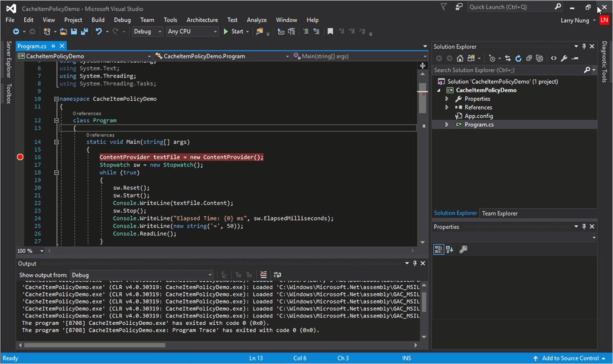Click Add to Source Control in status bar

[570, 358]
